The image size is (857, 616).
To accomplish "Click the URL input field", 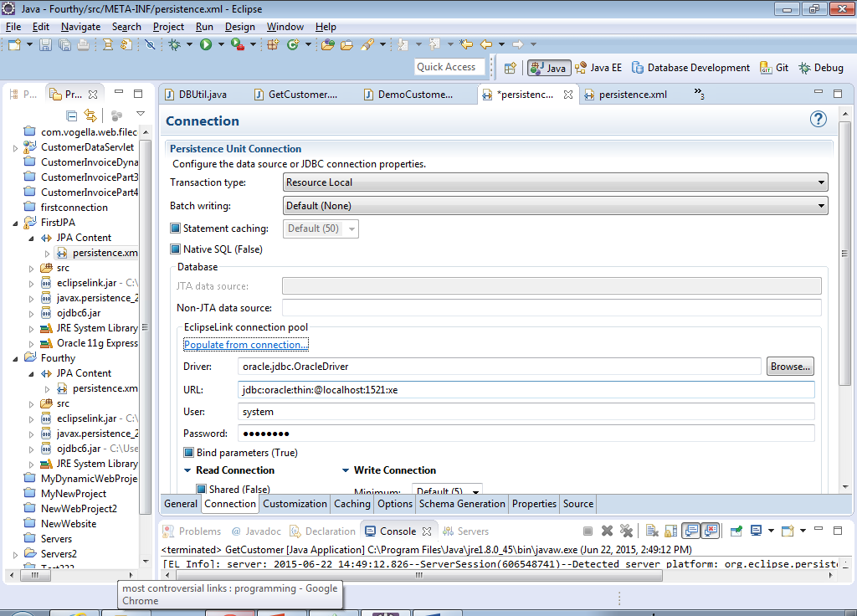I will tap(526, 390).
